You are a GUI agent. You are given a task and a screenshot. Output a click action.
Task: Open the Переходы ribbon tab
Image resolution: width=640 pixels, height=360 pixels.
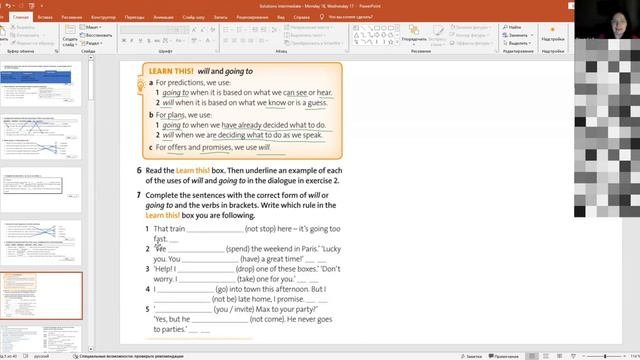[x=134, y=17]
